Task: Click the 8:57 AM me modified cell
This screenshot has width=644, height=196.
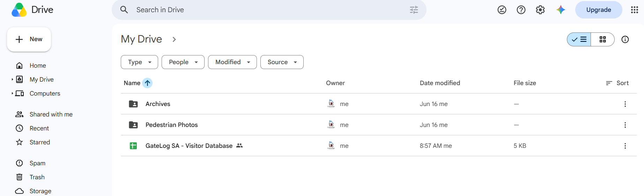Action: [436, 146]
